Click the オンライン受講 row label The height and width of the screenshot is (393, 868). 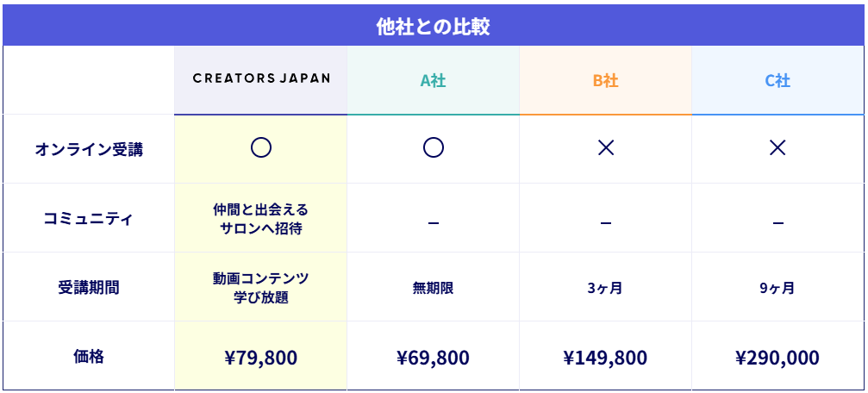pos(89,149)
